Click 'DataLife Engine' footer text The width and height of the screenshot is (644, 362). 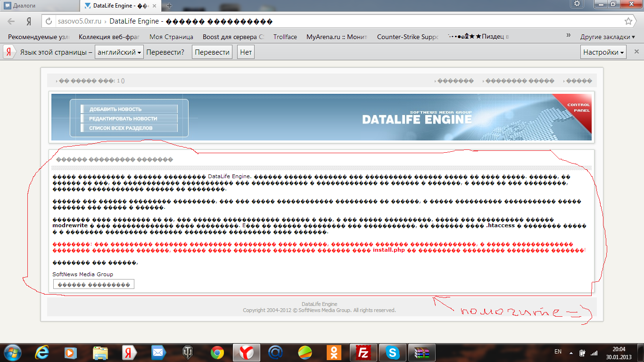click(x=319, y=304)
